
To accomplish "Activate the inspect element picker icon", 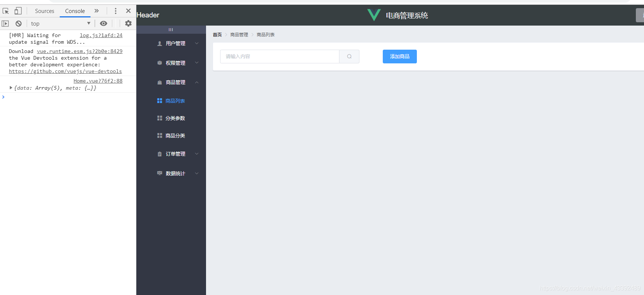I will point(6,11).
